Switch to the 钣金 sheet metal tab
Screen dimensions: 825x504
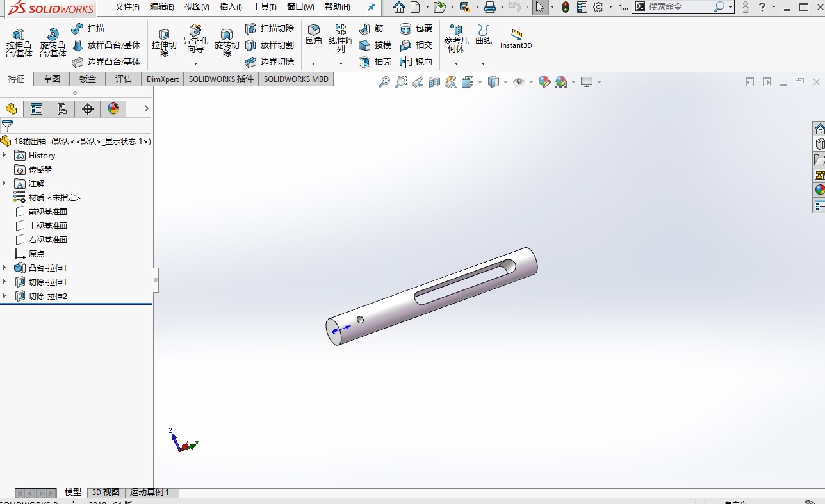point(88,79)
